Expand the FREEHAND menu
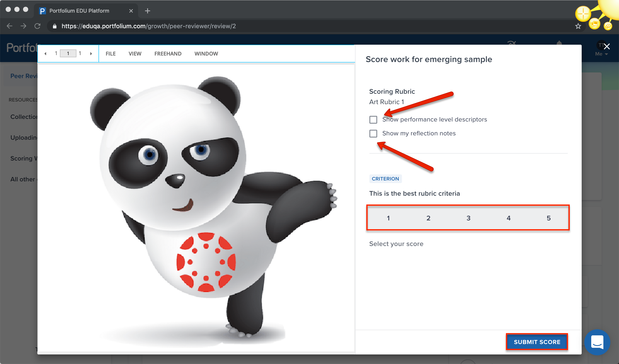 pos(168,54)
